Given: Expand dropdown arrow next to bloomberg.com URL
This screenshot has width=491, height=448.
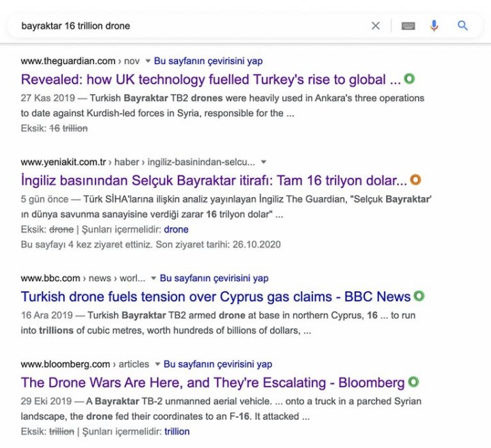Looking at the screenshot, I should (x=158, y=364).
